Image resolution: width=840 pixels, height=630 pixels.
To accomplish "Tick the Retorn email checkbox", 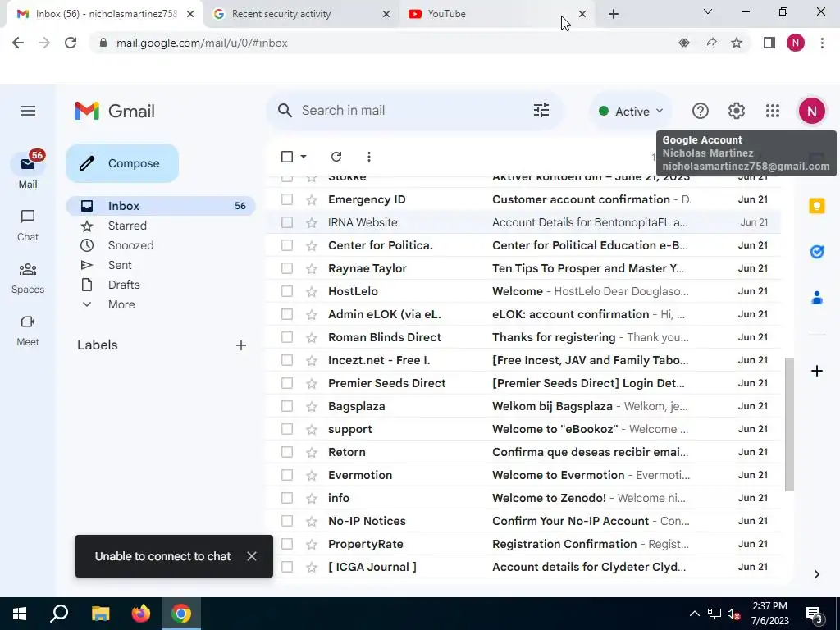I will 287,452.
